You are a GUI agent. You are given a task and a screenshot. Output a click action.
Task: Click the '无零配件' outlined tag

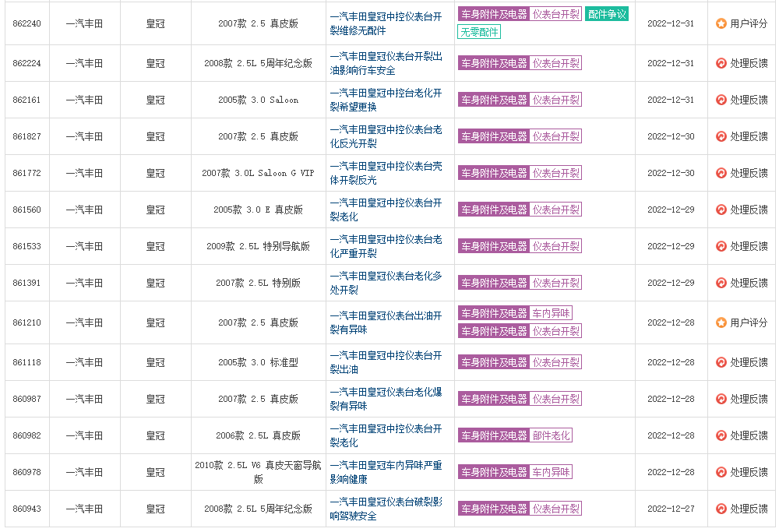[479, 32]
